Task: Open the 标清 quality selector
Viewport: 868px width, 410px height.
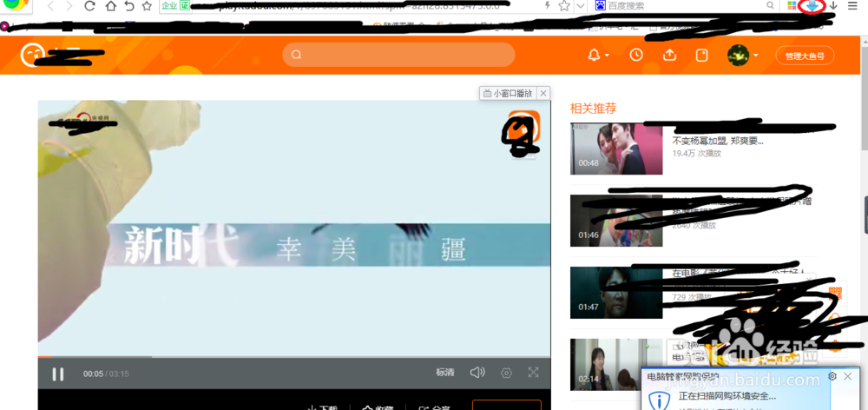Action: 445,373
